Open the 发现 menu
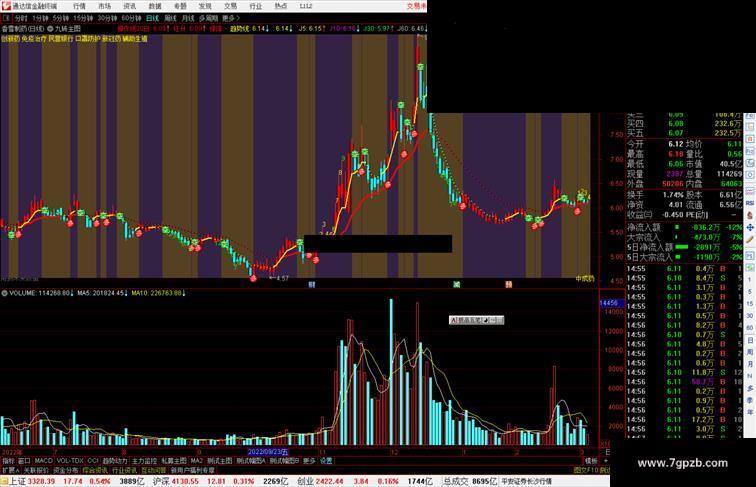 [x=205, y=6]
